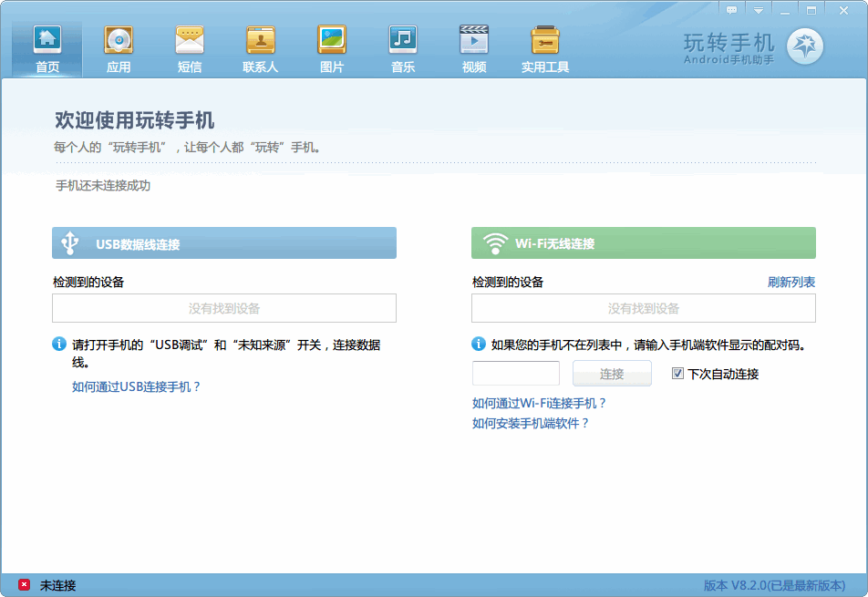Open the 应用 (Apps) section
The width and height of the screenshot is (868, 597).
click(x=119, y=49)
